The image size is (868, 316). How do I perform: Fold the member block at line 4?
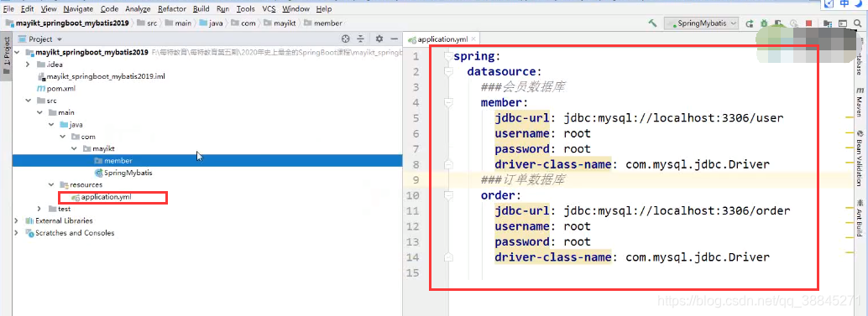(447, 102)
